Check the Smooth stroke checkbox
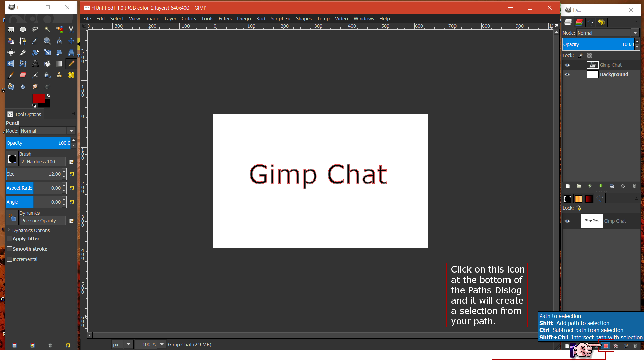644x362 pixels. click(x=10, y=249)
